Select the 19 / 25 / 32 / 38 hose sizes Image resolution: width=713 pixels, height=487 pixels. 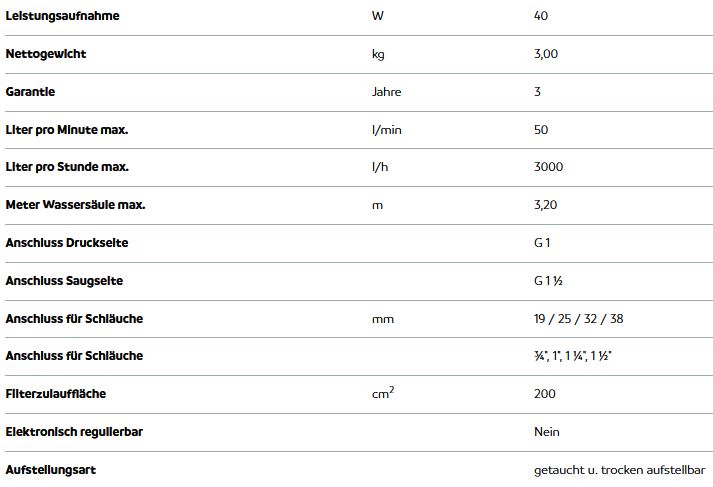tap(578, 319)
